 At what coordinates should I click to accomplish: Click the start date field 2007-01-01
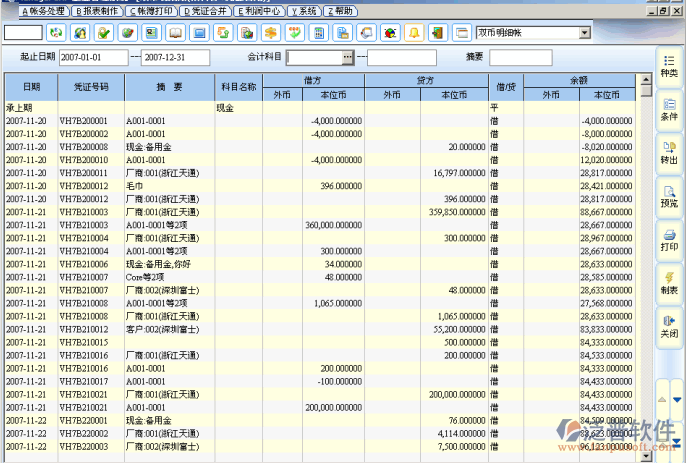(94, 57)
